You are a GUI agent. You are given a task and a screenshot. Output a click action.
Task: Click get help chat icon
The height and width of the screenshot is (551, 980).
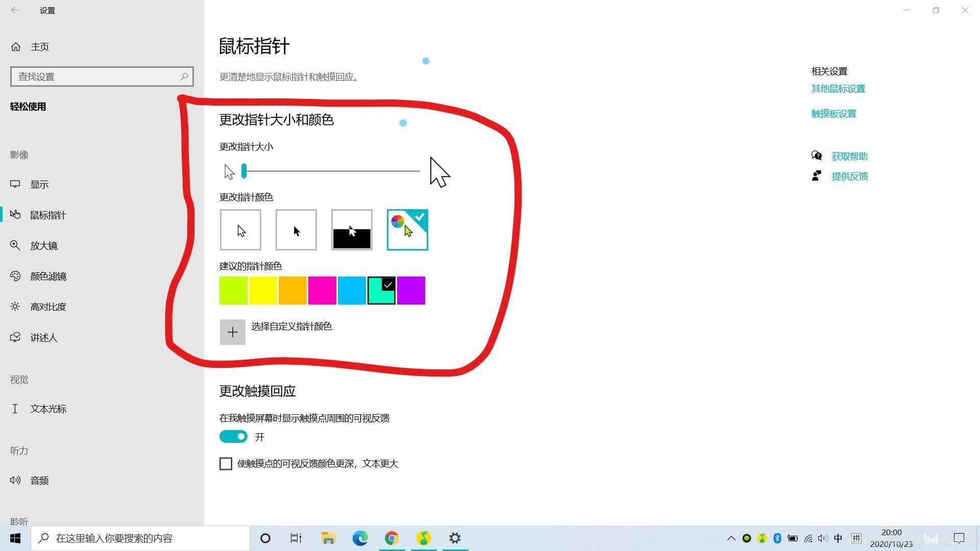tap(817, 156)
